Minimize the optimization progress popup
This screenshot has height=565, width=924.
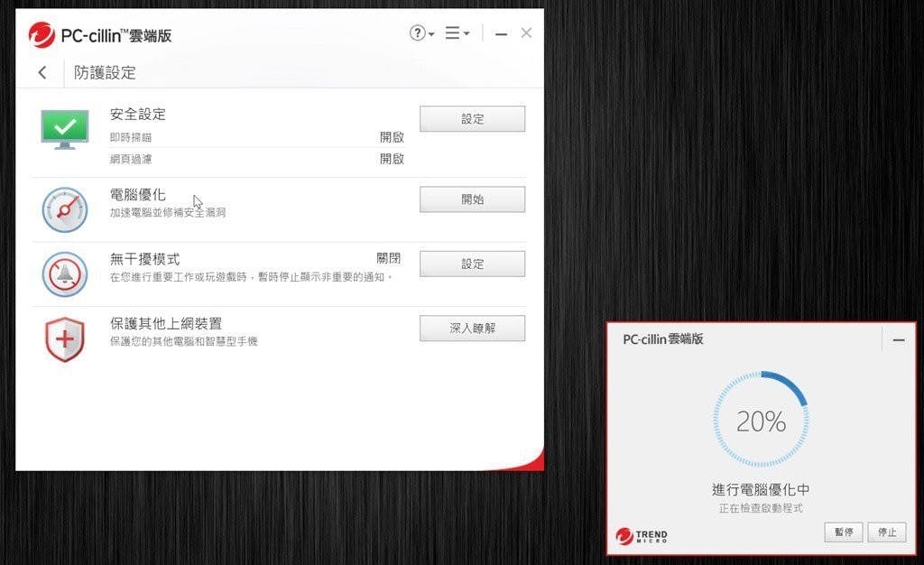[x=899, y=340]
